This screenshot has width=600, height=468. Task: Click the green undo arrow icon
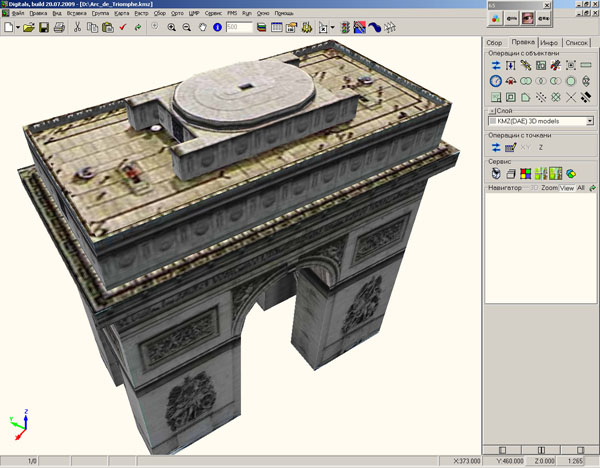[x=138, y=27]
